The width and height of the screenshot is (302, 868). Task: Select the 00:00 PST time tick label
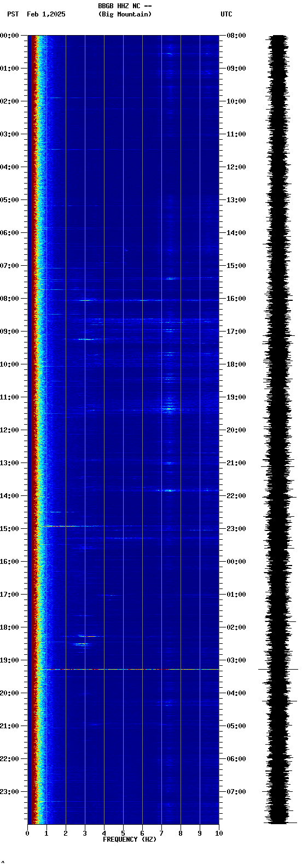pos(9,36)
